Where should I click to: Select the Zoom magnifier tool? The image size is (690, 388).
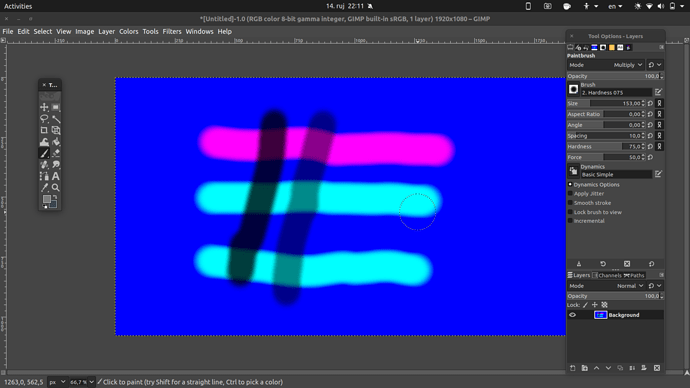pos(56,187)
